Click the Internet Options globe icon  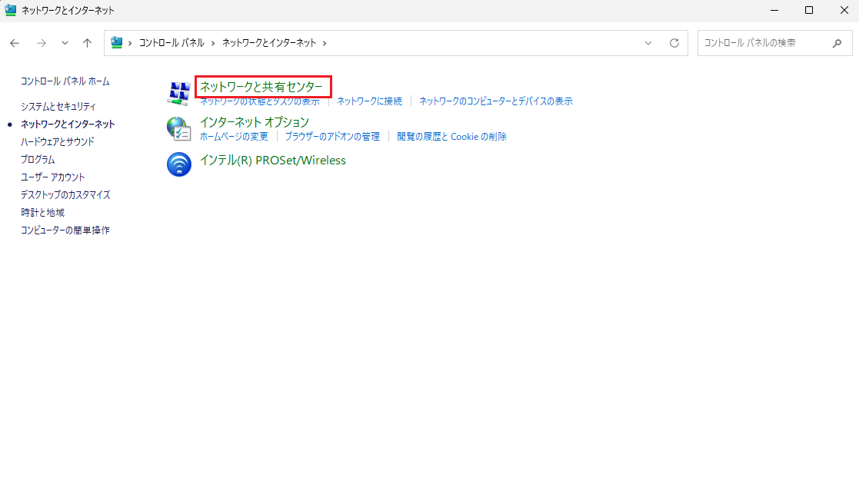point(178,128)
